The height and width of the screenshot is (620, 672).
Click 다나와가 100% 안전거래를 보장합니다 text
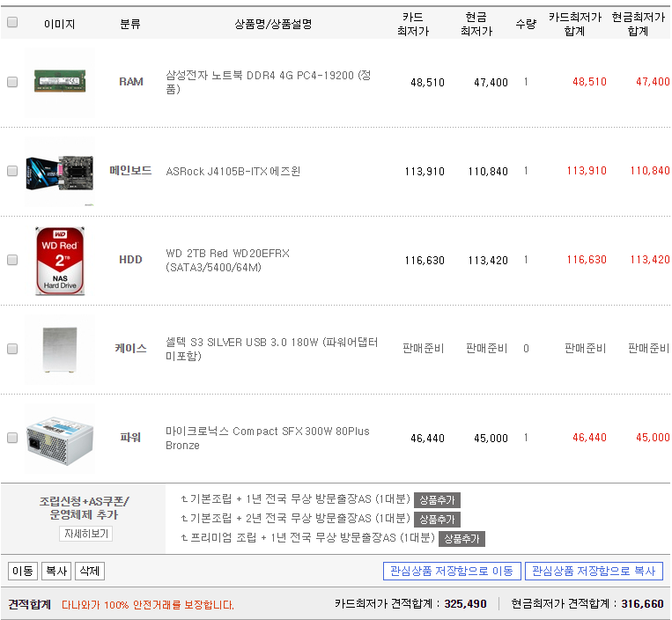click(x=148, y=604)
